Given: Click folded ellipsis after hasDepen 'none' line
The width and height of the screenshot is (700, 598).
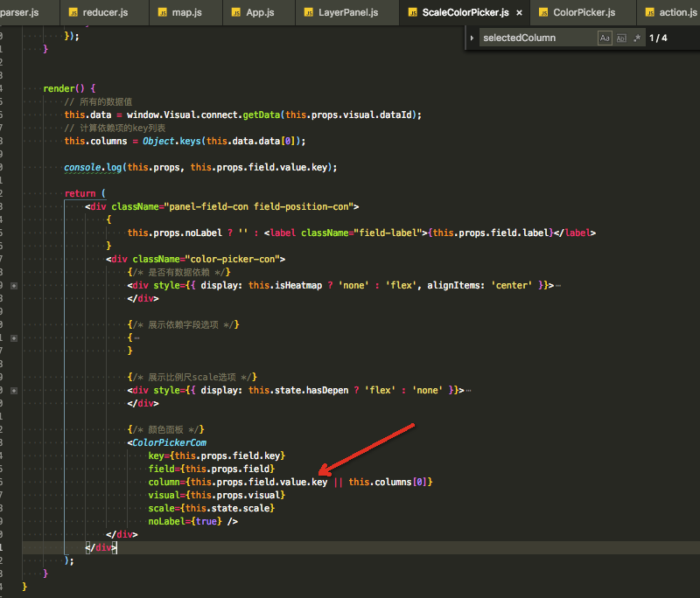Looking at the screenshot, I should (x=468, y=391).
